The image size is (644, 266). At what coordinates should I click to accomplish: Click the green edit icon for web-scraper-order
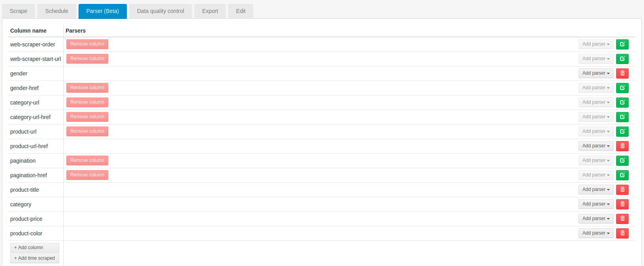click(622, 44)
